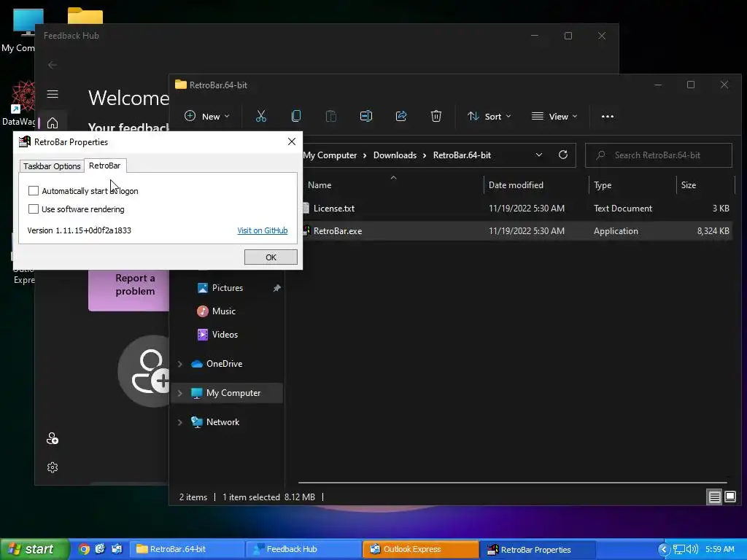Unpin Pictures pin icon in navigation pane
Viewport: 747px width, 560px height.
pyautogui.click(x=276, y=288)
